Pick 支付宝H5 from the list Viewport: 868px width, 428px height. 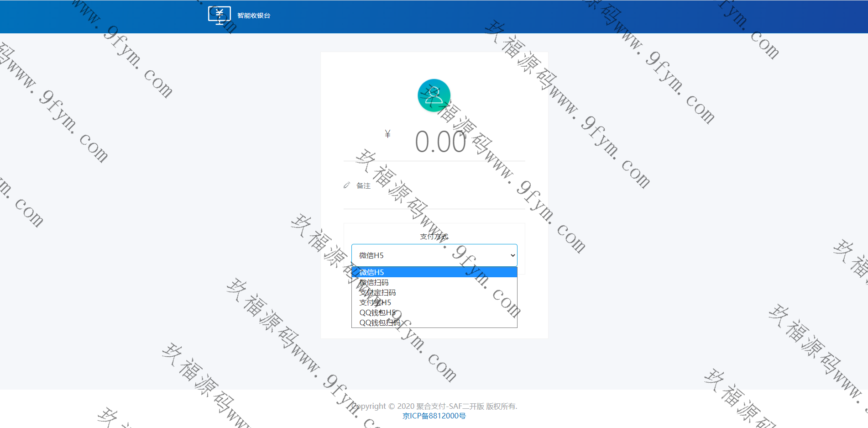(375, 302)
